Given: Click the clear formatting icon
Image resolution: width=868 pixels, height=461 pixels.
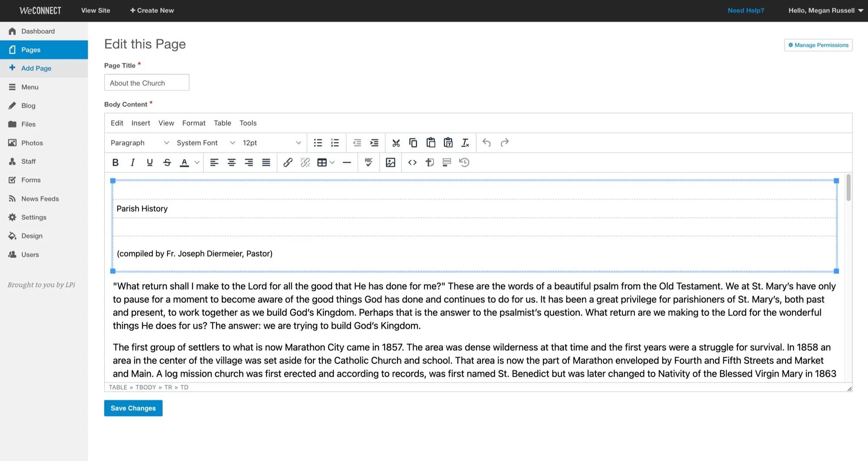Looking at the screenshot, I should click(465, 143).
